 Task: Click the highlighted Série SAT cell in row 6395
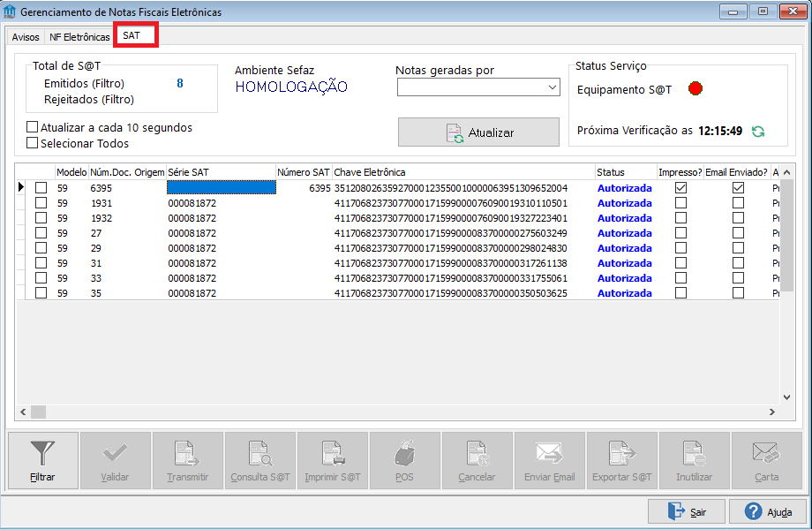pos(222,187)
